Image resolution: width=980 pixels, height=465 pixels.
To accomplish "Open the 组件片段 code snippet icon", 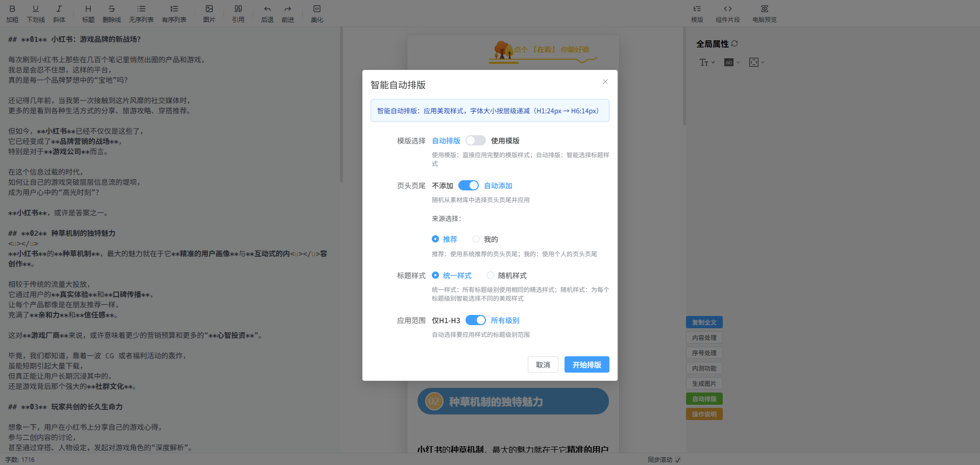I will click(728, 14).
